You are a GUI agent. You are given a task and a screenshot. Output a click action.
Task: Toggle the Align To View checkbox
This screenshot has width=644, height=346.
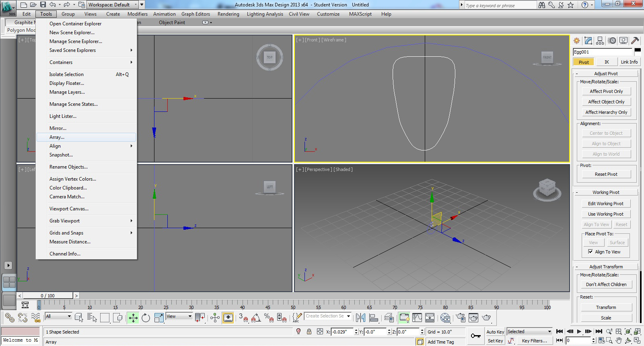(591, 252)
